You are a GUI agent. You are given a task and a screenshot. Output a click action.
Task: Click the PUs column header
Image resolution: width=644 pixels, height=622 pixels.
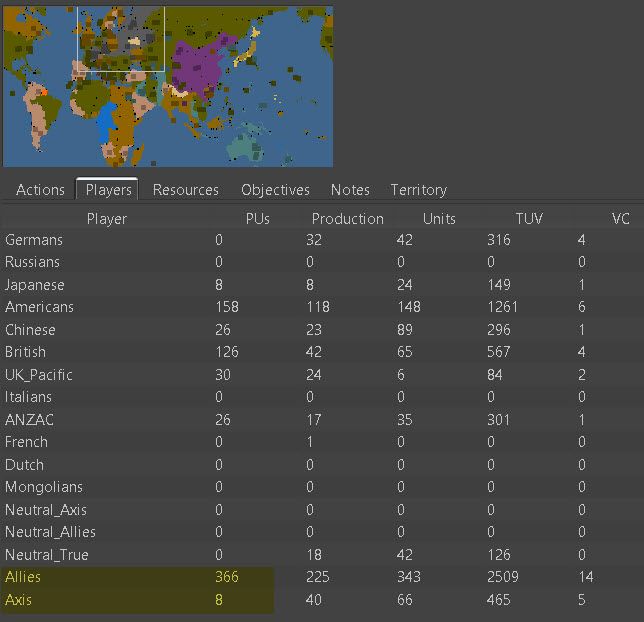pos(257,218)
